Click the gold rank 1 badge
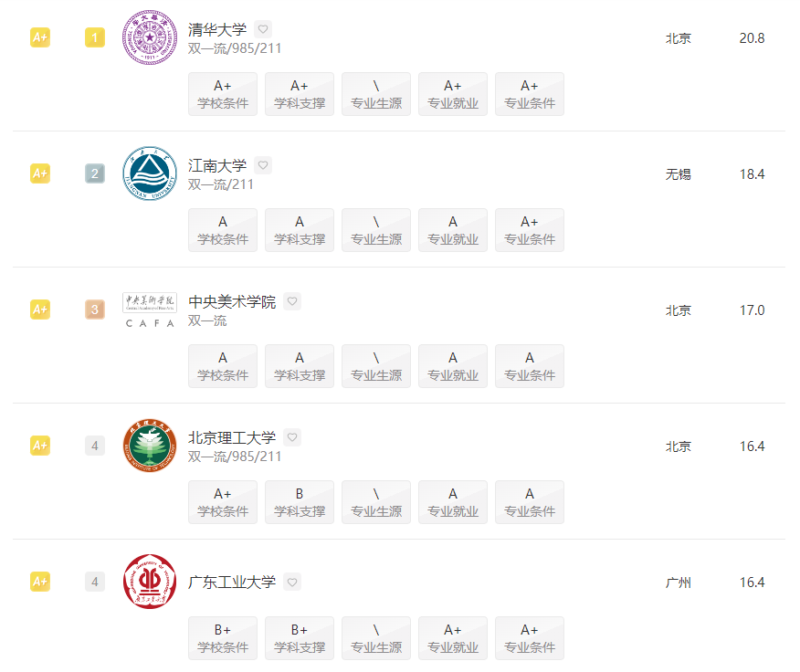 tap(95, 37)
